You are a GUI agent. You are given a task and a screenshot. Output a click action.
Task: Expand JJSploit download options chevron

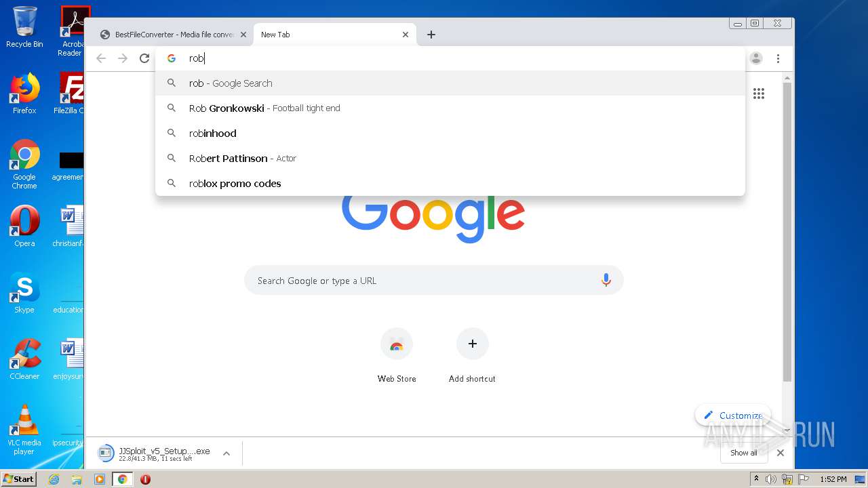[226, 453]
